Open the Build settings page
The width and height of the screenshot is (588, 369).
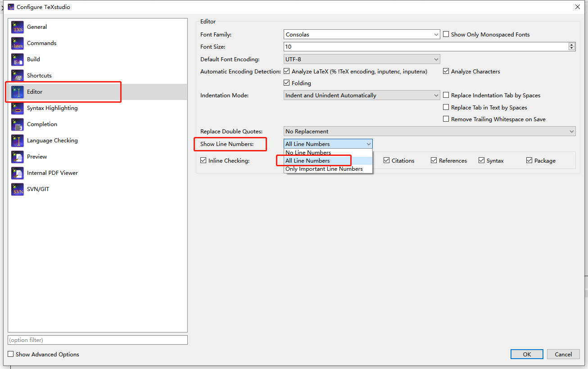click(97, 59)
